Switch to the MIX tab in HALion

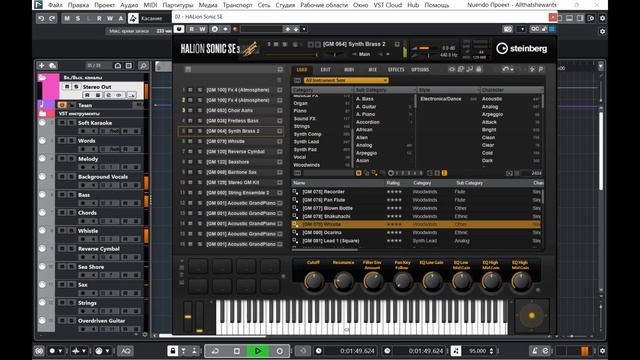[373, 70]
